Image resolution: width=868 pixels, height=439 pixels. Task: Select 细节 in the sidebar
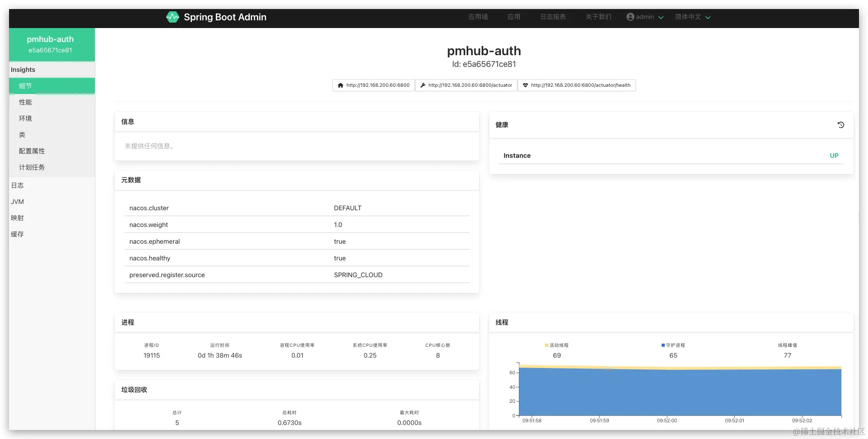point(52,86)
